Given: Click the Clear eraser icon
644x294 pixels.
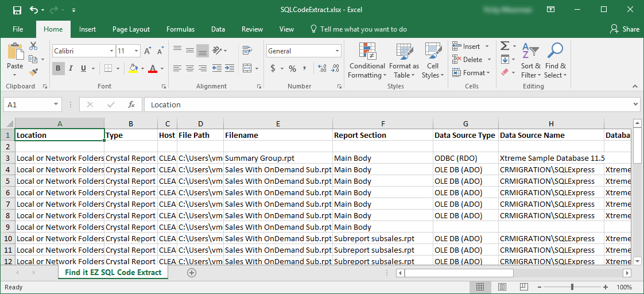Looking at the screenshot, I should click(x=505, y=72).
